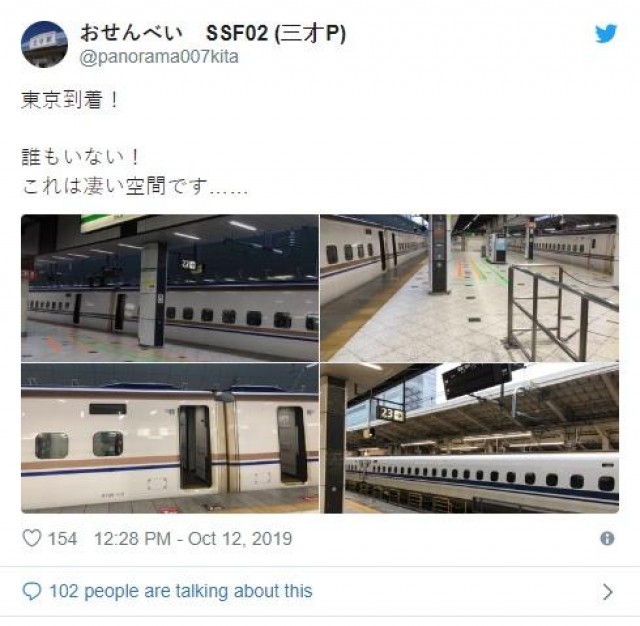
Task: Open 102 people are talking about this
Action: tap(180, 591)
